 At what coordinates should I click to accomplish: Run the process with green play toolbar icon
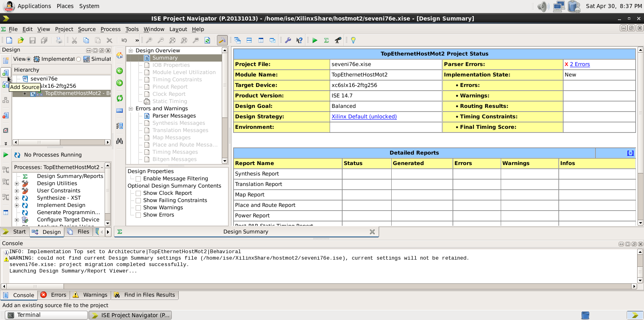click(315, 40)
